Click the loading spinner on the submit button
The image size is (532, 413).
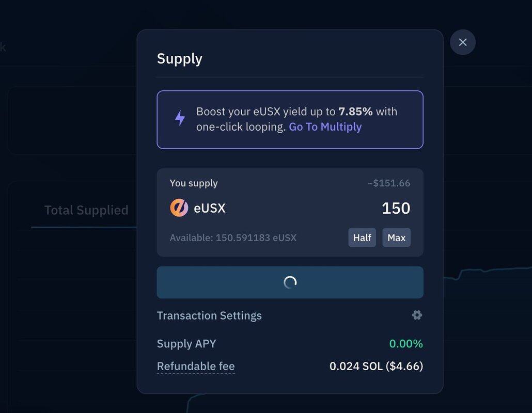pyautogui.click(x=290, y=282)
